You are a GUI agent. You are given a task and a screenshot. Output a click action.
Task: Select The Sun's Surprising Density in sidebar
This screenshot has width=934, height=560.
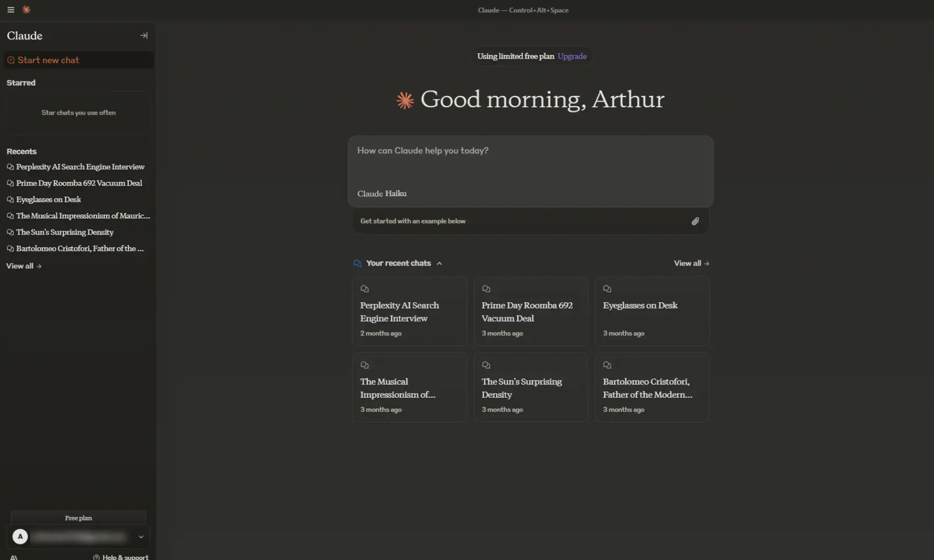pyautogui.click(x=64, y=232)
